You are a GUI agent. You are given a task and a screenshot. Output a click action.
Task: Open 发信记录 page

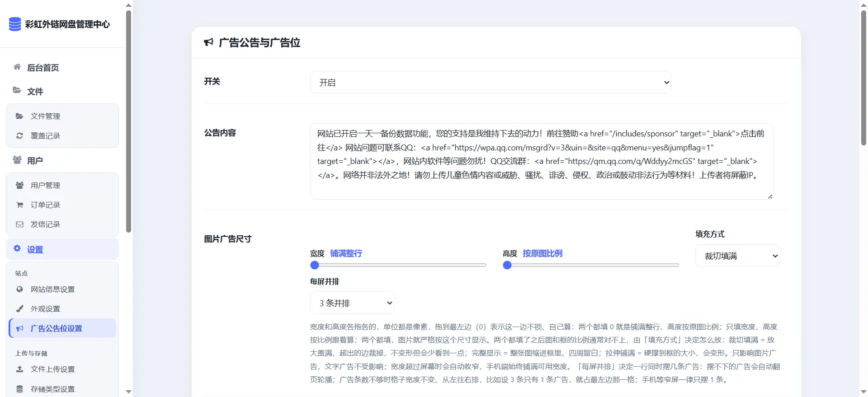[62, 224]
